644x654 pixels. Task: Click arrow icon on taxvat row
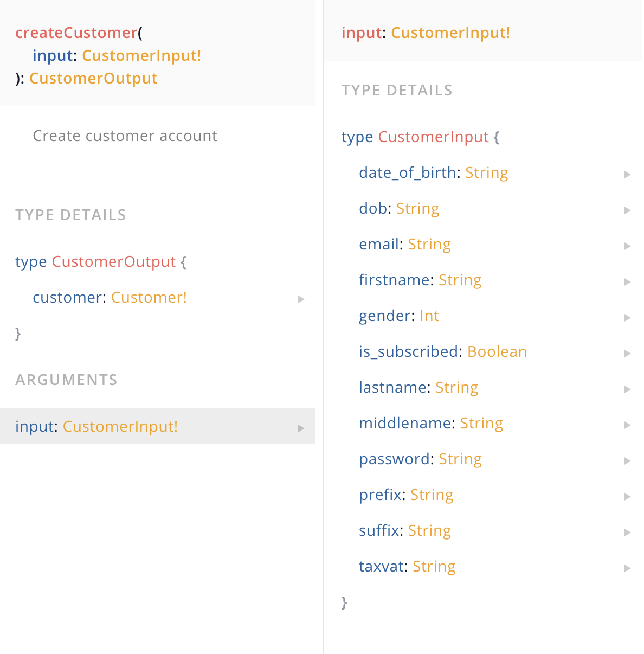tap(627, 568)
